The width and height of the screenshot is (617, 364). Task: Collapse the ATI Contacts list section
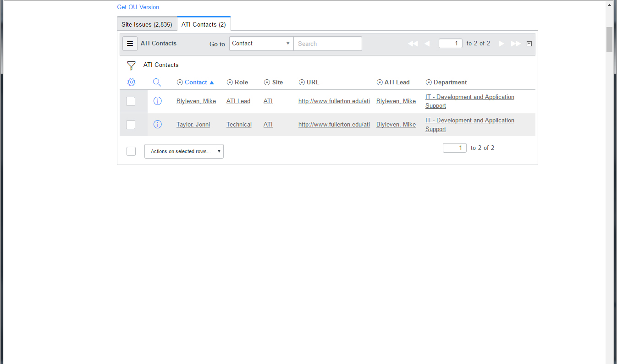pyautogui.click(x=529, y=44)
